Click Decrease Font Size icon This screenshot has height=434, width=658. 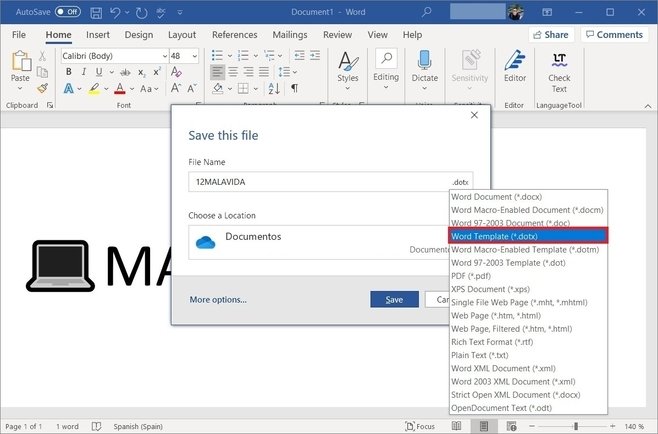click(x=192, y=89)
